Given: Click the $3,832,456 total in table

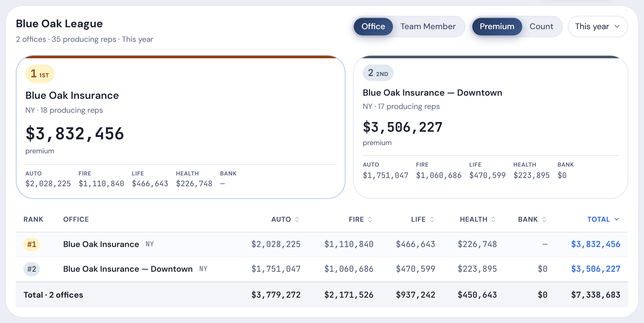Looking at the screenshot, I should click(x=595, y=244).
